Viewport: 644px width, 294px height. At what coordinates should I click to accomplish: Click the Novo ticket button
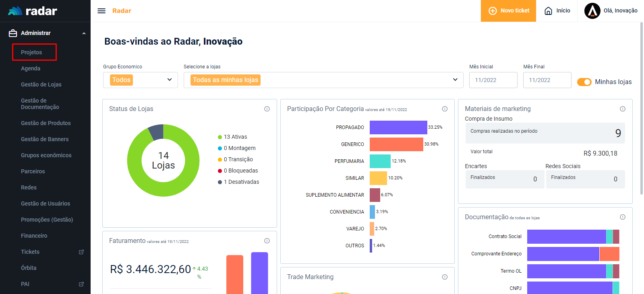tap(508, 11)
